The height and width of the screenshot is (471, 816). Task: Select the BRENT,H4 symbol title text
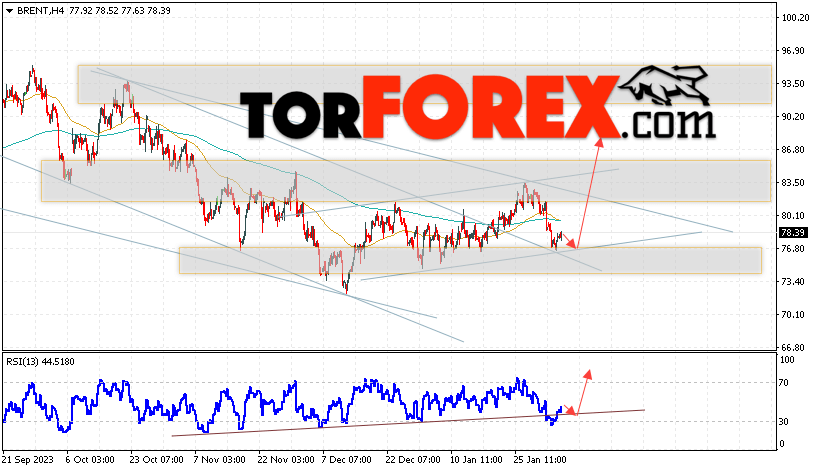tap(41, 10)
